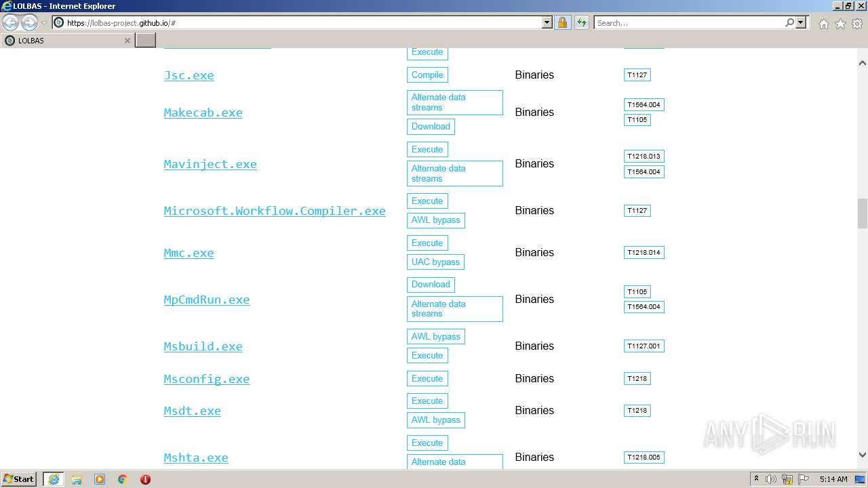Open the Mavinject.exe link
This screenshot has width=868, height=488.
pyautogui.click(x=210, y=164)
